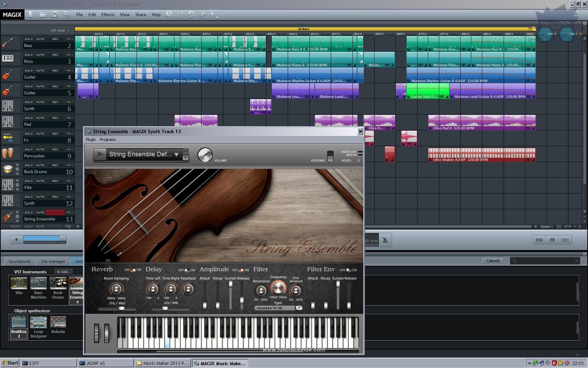
Task: Arm REC on Guitar track 4
Action: 55,70
